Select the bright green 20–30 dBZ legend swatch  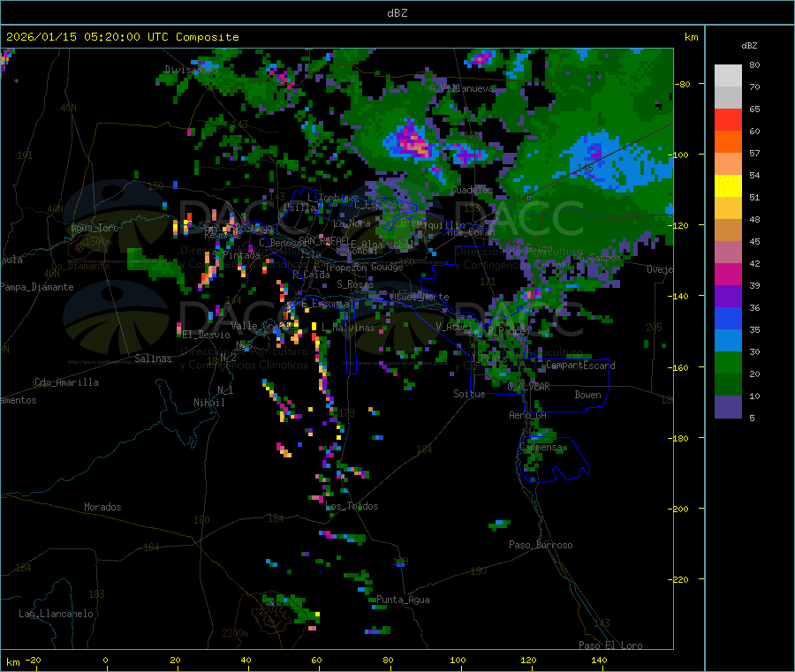pos(728,362)
